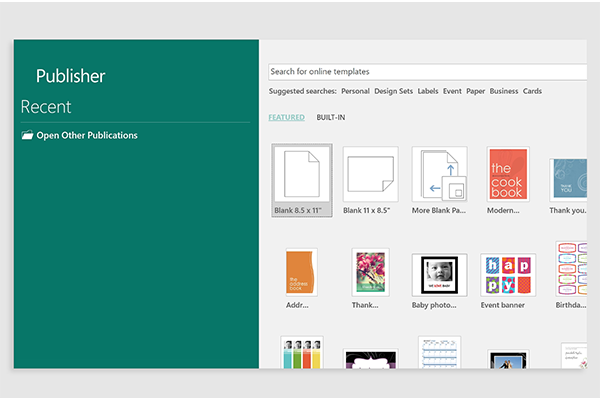Click the Suggested searches label
This screenshot has width=600, height=400.
point(302,91)
